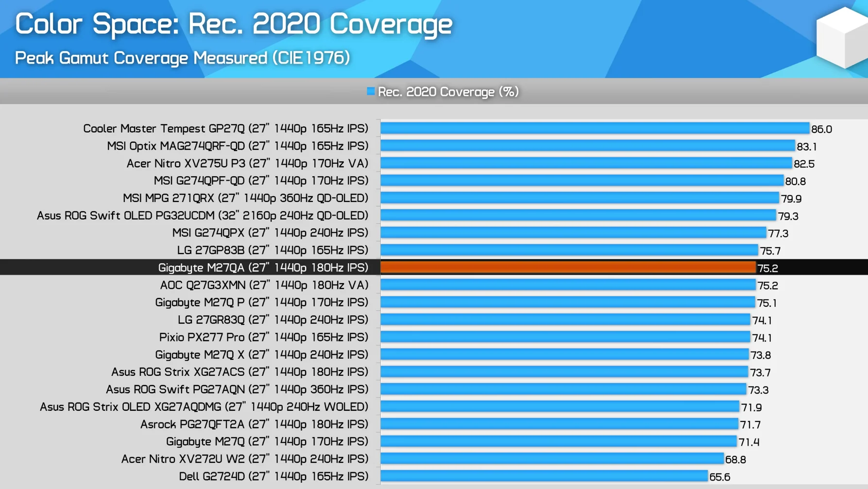This screenshot has width=868, height=489.
Task: Select the Asus ROG Swift OLED PG32UCDM bar
Action: pyautogui.click(x=579, y=215)
